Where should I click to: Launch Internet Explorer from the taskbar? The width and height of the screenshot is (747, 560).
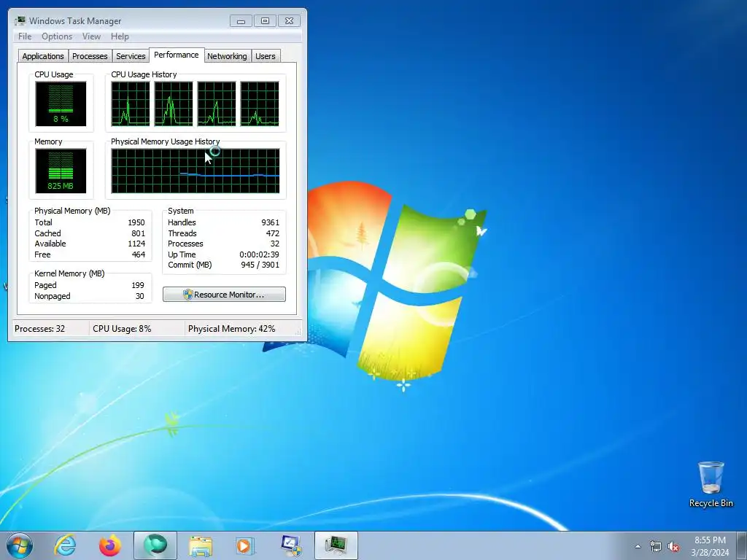pyautogui.click(x=65, y=545)
